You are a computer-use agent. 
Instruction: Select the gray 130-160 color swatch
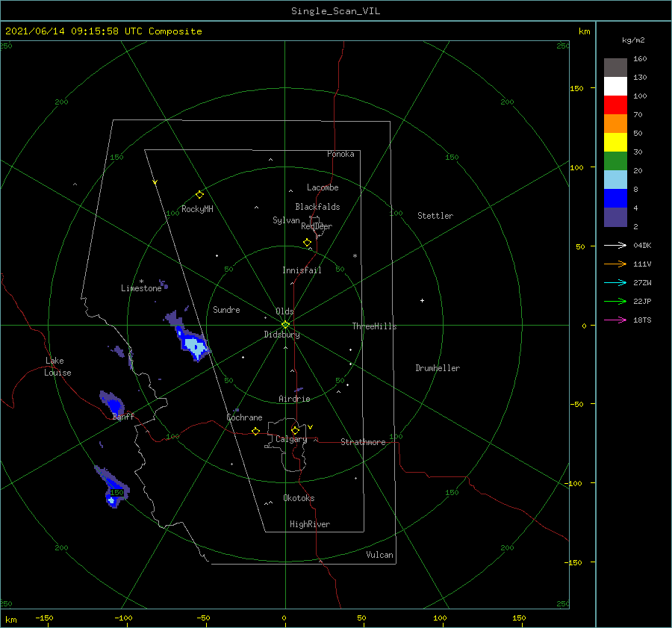tap(615, 68)
